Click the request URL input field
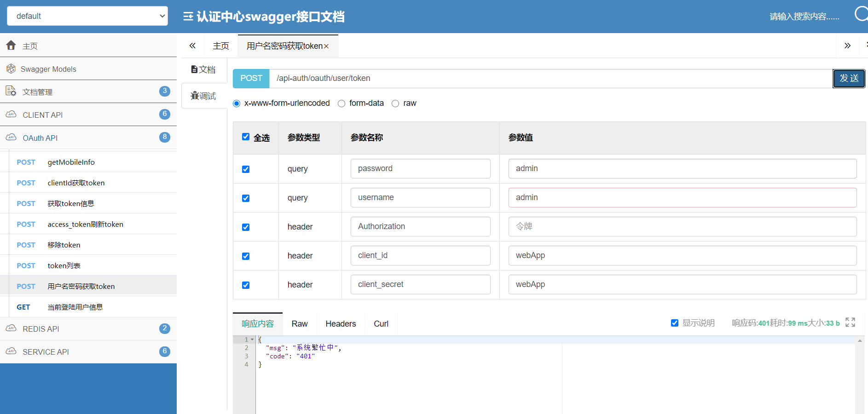 (551, 78)
